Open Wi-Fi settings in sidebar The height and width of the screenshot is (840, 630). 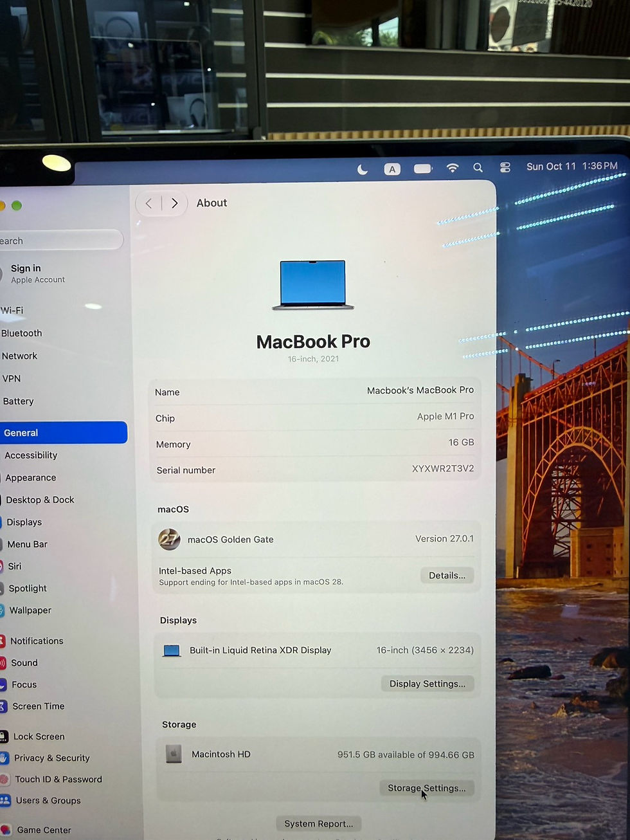pyautogui.click(x=12, y=310)
